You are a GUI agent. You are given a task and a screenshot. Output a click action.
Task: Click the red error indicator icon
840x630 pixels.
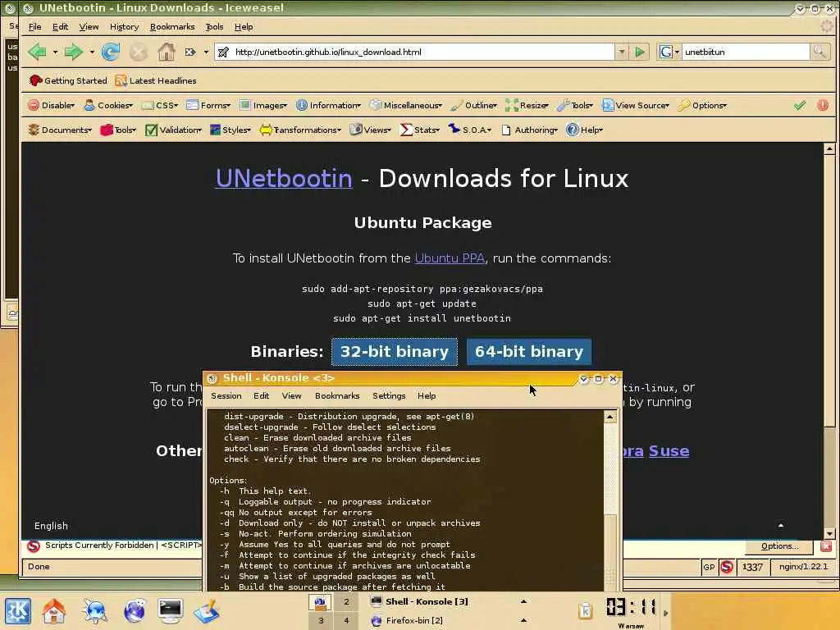pyautogui.click(x=823, y=105)
